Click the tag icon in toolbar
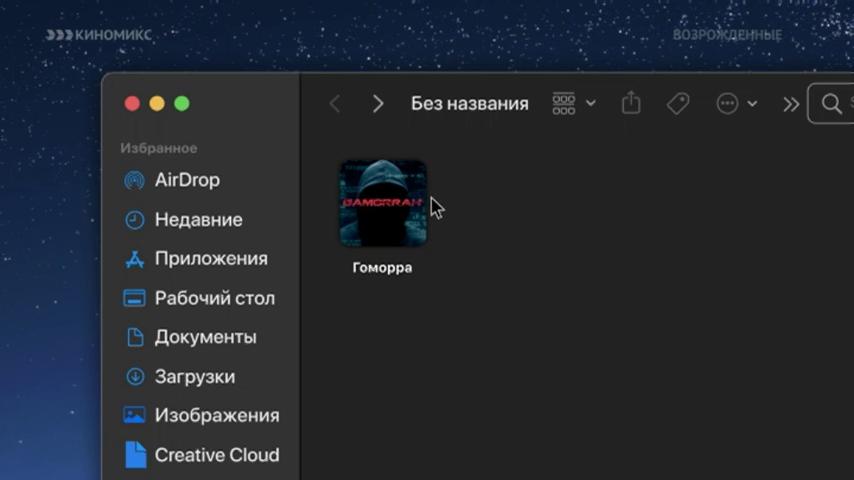 pos(678,104)
